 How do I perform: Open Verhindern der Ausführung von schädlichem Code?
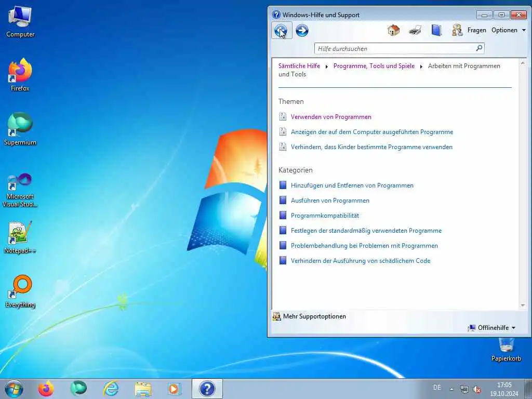pos(361,261)
